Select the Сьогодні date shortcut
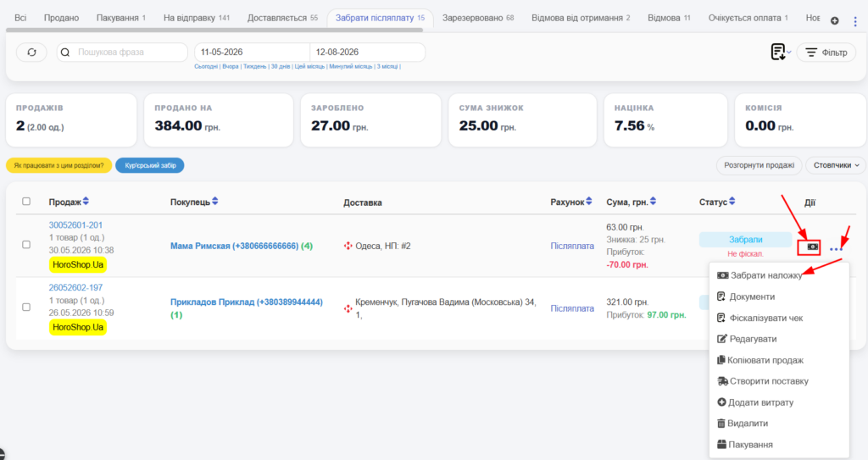 point(206,66)
